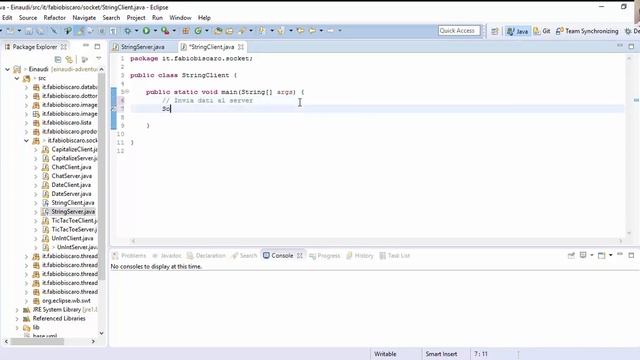640x360 pixels.
Task: Open the Window menu
Action: pos(180,18)
